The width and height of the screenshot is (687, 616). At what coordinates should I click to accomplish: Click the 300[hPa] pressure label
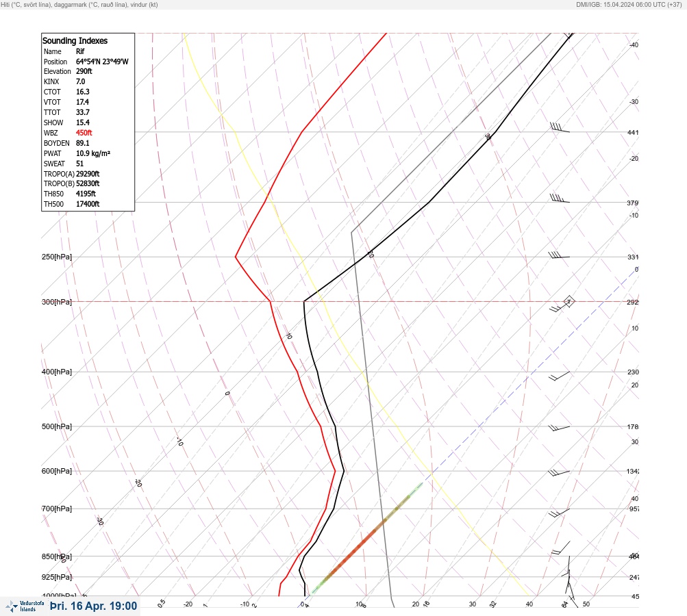point(57,302)
